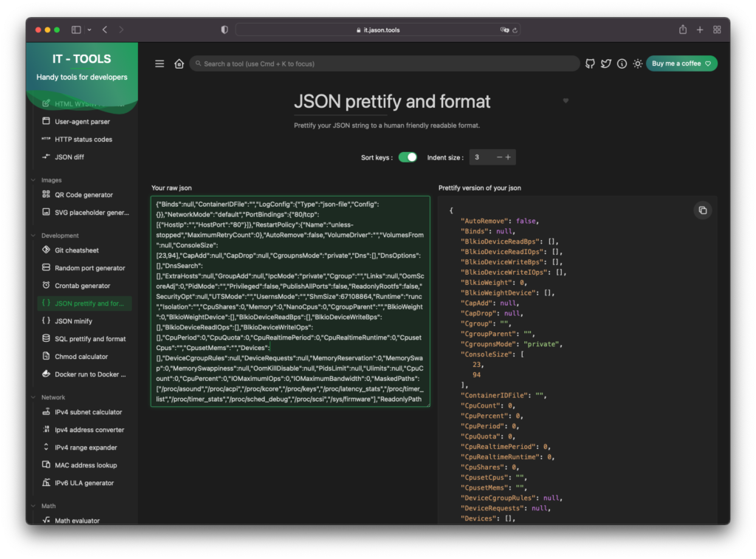Go back with Safari back arrow

[105, 30]
